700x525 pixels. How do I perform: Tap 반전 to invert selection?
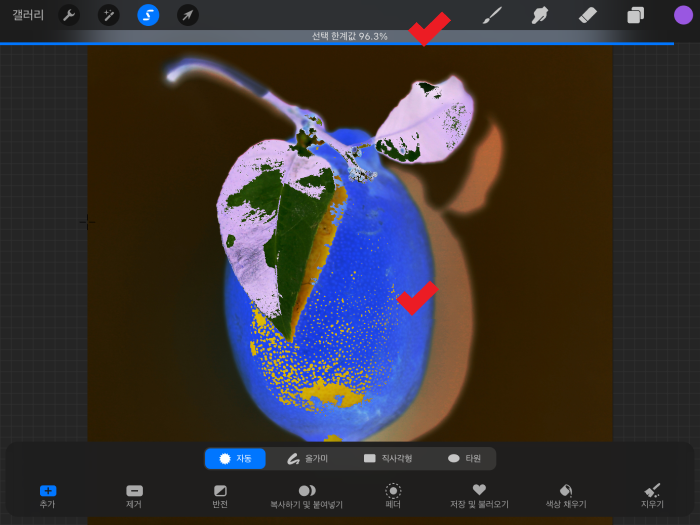[x=220, y=496]
